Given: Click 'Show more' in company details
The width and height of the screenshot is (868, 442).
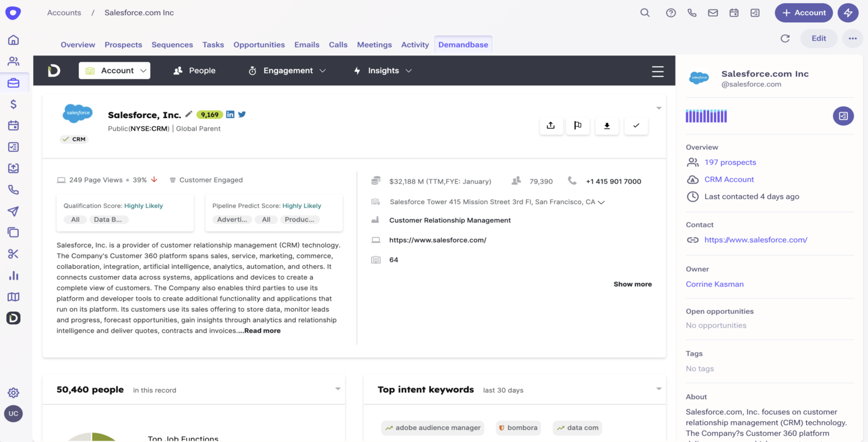Looking at the screenshot, I should point(632,284).
